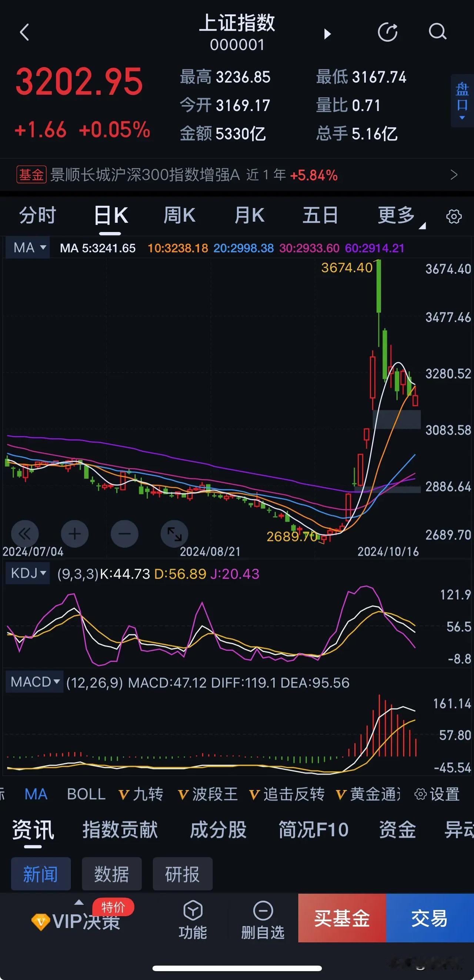Open VIP决策 diamond icon
474x980 pixels.
(40, 922)
